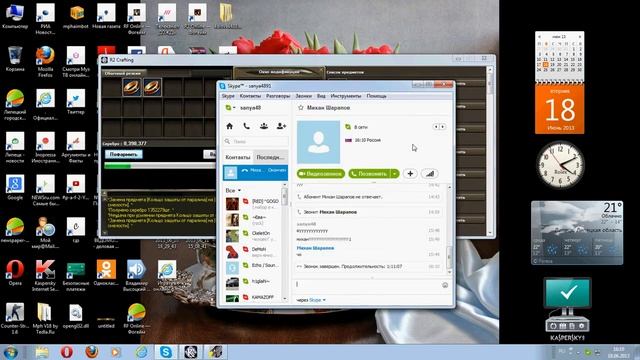Open Opera from taskbar
The image size is (640, 360).
click(67, 352)
